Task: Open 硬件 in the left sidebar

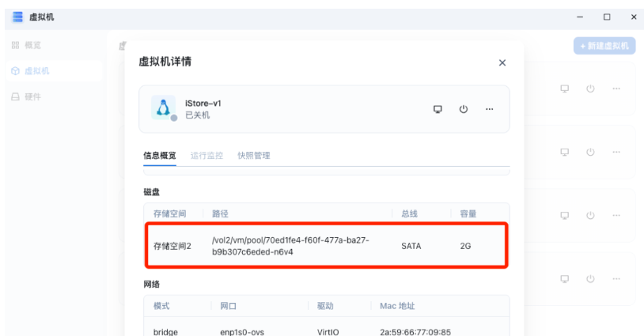Action: pyautogui.click(x=32, y=96)
